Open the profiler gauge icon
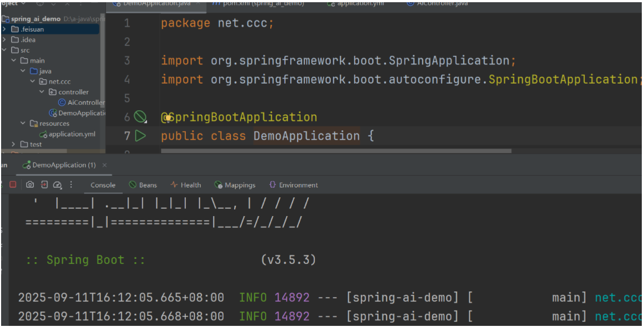Screen dimensions: 644x327 (57, 185)
